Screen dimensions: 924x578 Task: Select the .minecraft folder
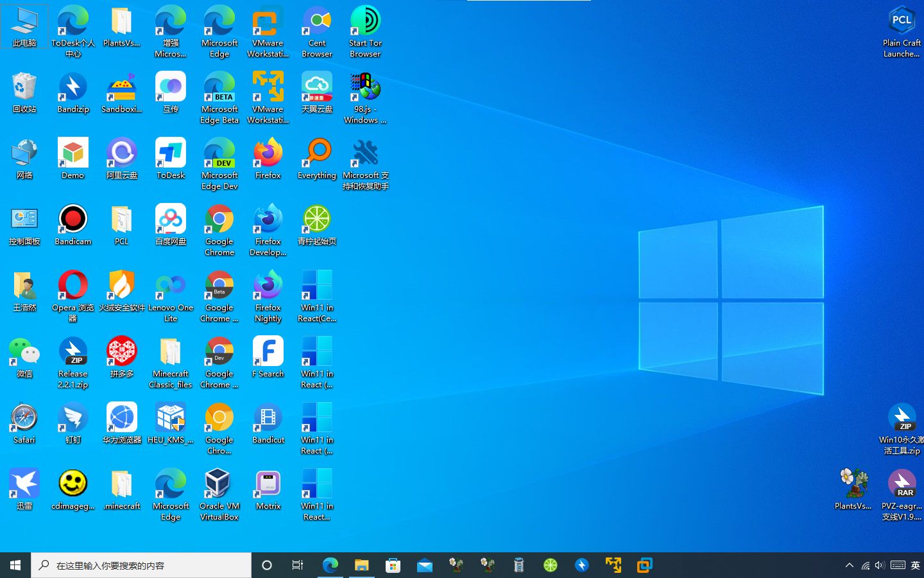tap(122, 490)
